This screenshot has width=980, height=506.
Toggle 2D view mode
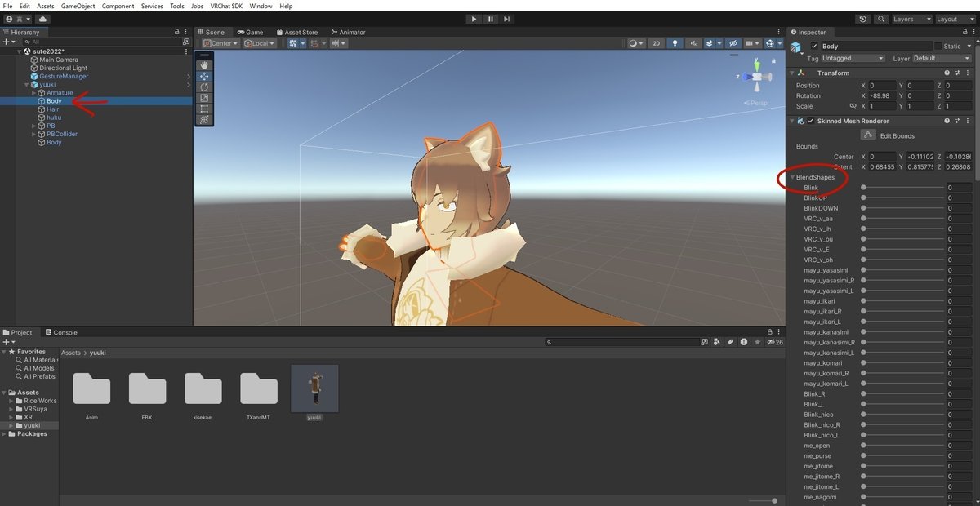tap(655, 43)
